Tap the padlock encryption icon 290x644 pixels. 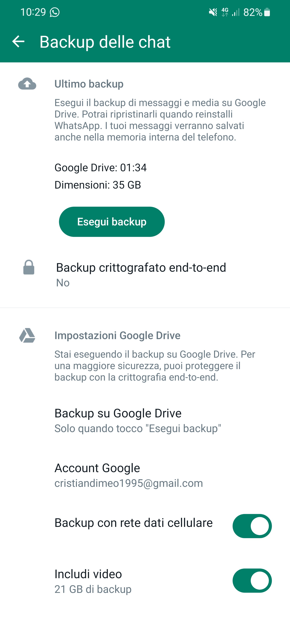point(29,267)
